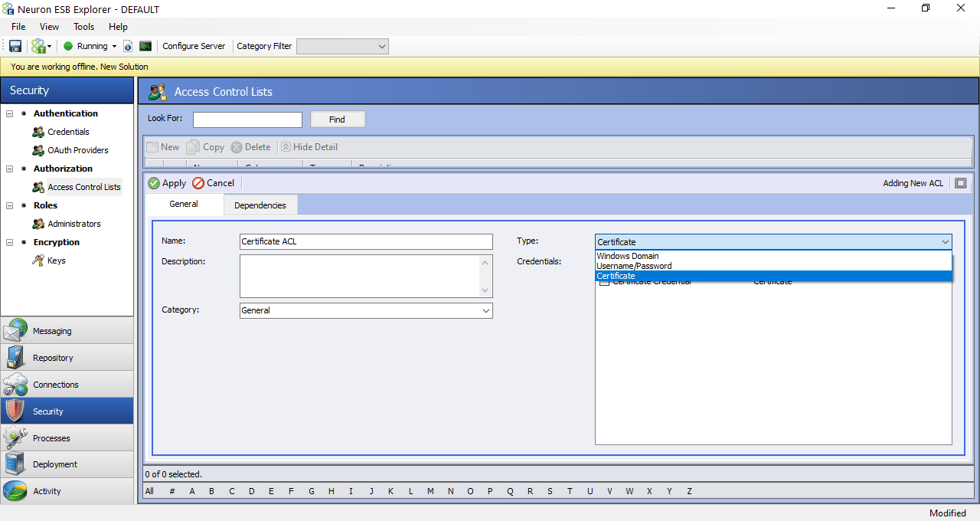Collapse the Roles tree node

click(x=10, y=205)
